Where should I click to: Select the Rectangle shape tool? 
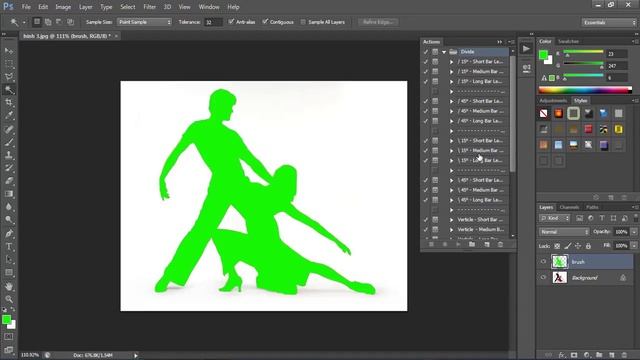click(9, 272)
